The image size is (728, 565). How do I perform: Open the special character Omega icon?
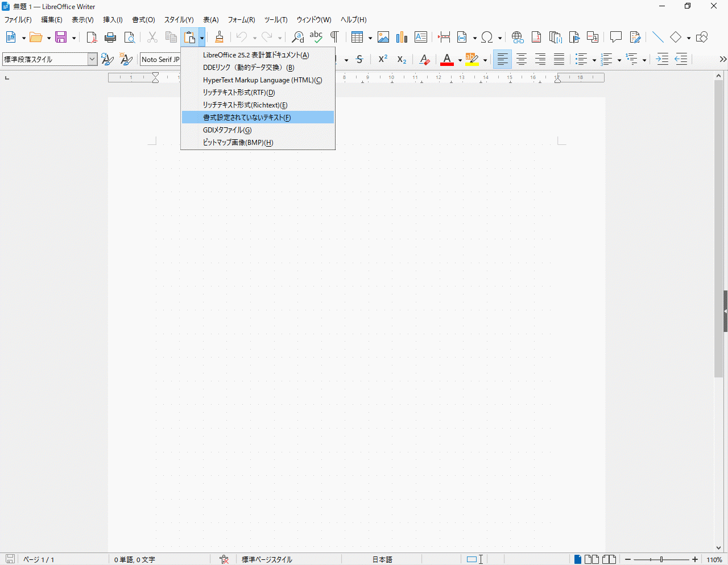click(x=487, y=38)
